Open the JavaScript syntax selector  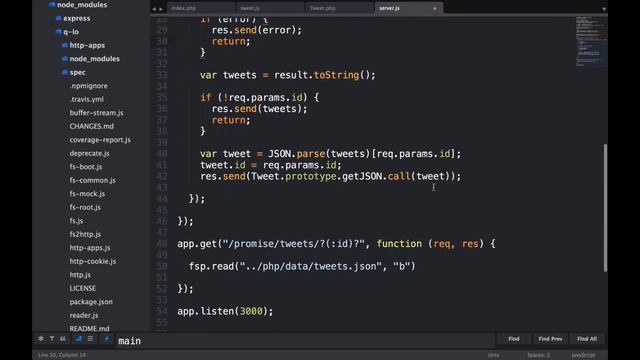[x=583, y=355]
